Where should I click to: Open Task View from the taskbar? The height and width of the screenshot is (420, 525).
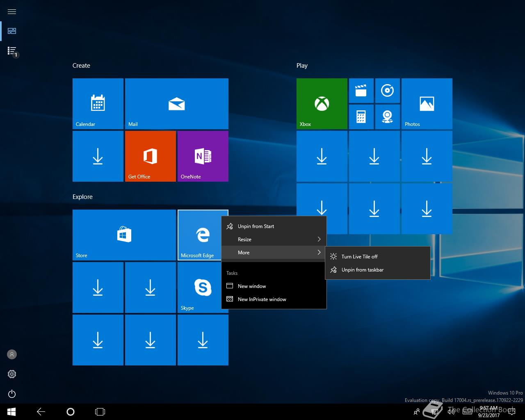[100, 412]
